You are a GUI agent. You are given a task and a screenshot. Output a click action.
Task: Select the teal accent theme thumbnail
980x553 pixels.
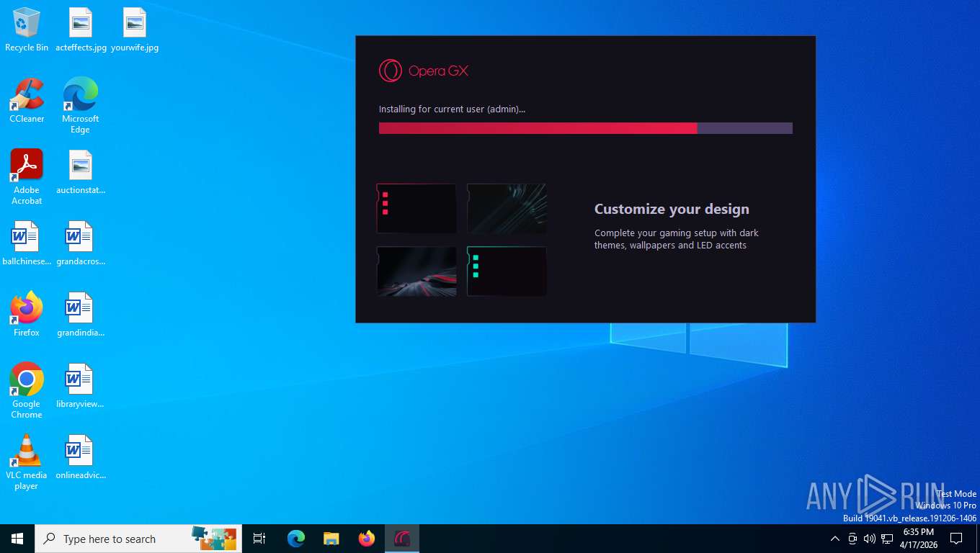pyautogui.click(x=507, y=271)
